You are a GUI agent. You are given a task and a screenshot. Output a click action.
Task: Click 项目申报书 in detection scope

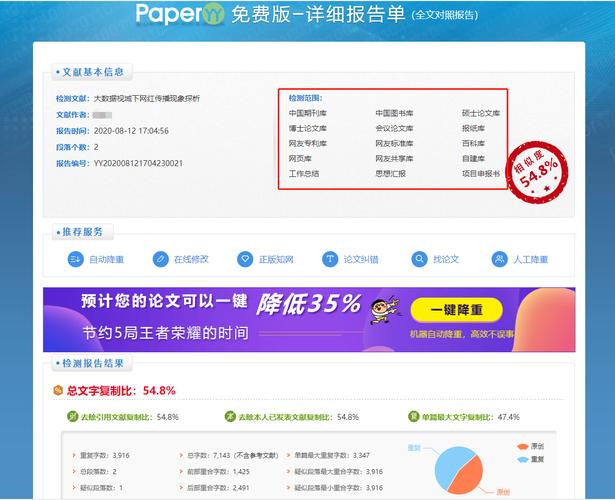[x=481, y=174]
